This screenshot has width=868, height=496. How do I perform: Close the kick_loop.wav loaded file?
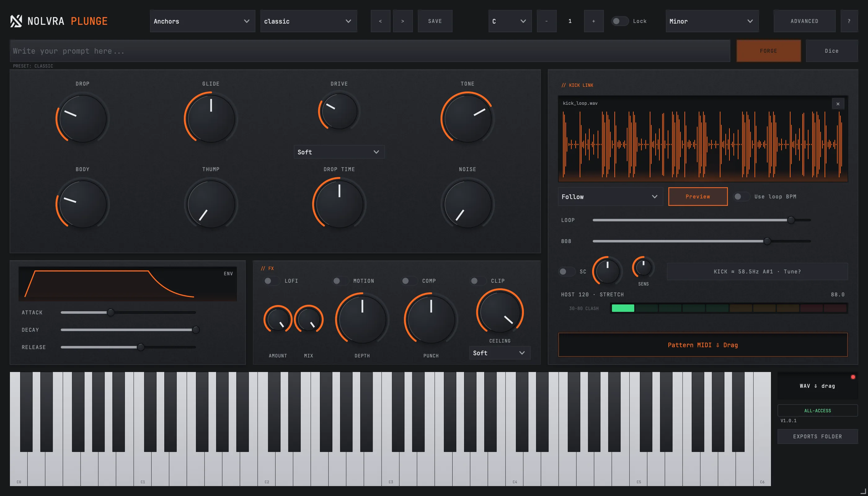[838, 104]
